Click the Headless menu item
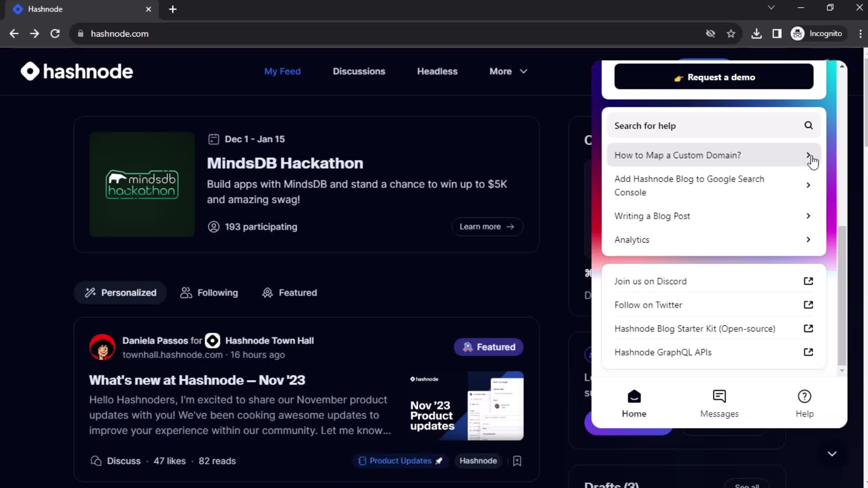Viewport: 868px width, 488px height. (437, 71)
